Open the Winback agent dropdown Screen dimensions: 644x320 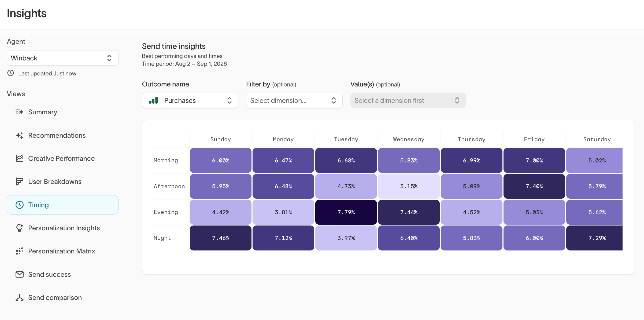[x=62, y=58]
